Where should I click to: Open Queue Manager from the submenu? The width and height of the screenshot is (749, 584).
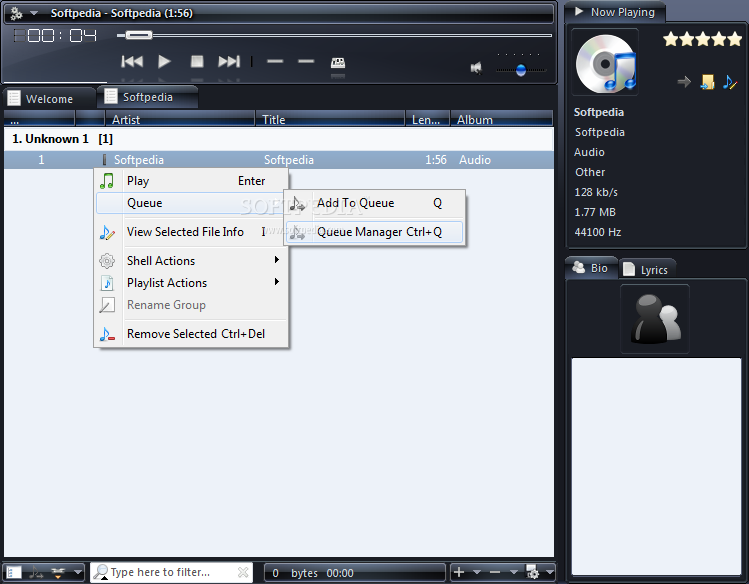coord(374,232)
